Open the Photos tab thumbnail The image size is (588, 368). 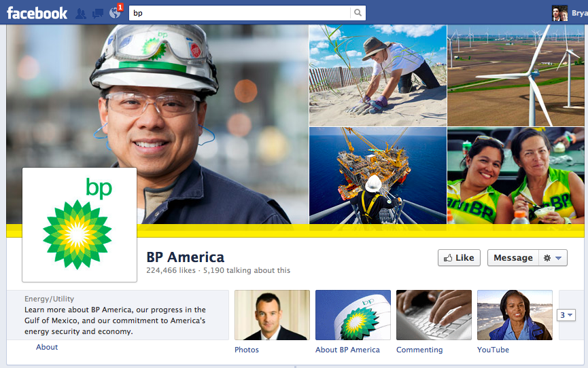click(272, 315)
